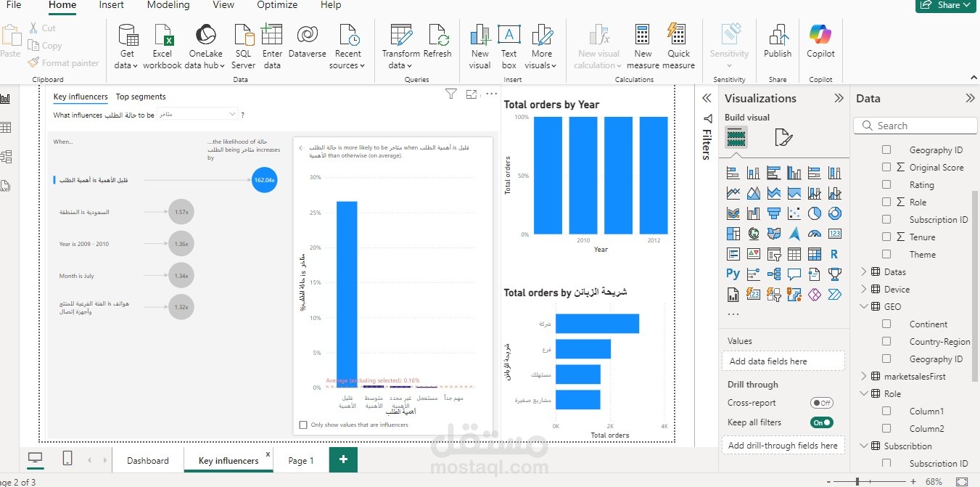
Task: Click the Copilot ribbon icon
Action: [x=820, y=41]
